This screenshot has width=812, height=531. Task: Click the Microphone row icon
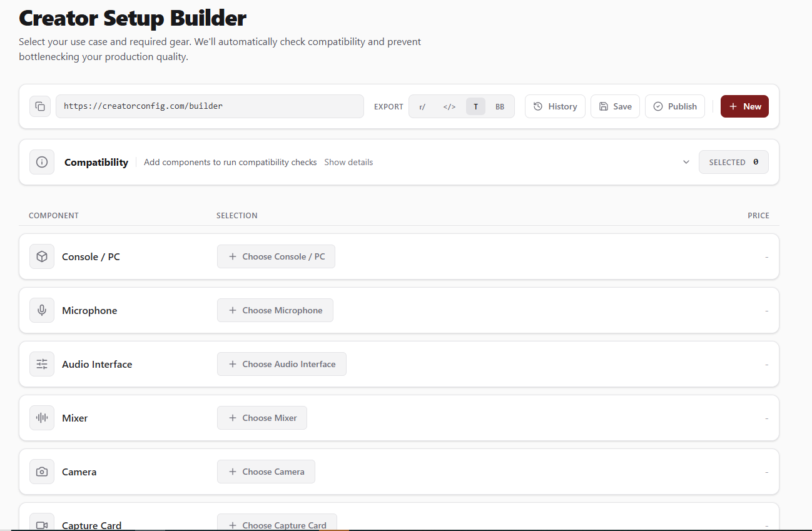[x=42, y=310]
